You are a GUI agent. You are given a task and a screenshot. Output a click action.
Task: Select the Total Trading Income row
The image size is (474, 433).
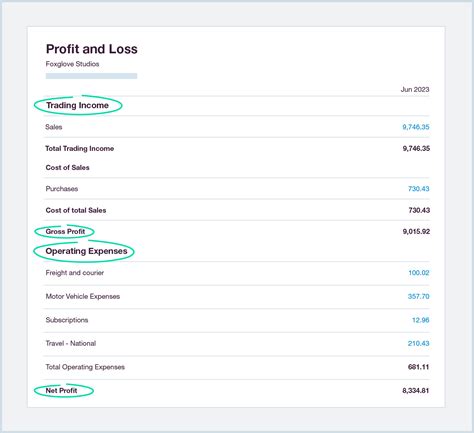coord(237,148)
